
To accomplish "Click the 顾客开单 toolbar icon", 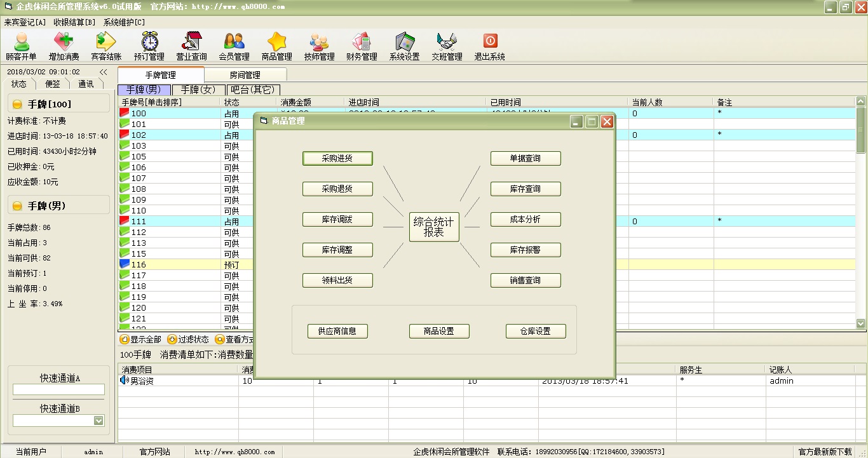I will click(21, 43).
